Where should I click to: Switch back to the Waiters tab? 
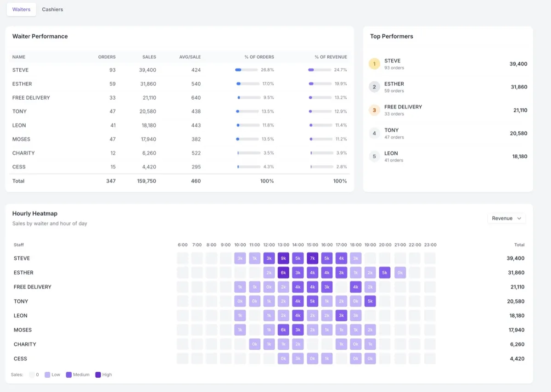point(21,9)
